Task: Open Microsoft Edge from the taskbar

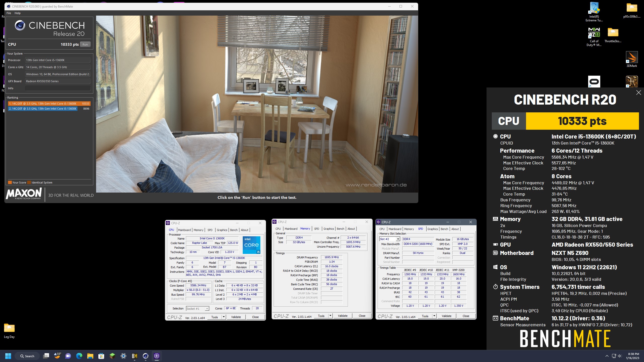Action: (x=79, y=356)
